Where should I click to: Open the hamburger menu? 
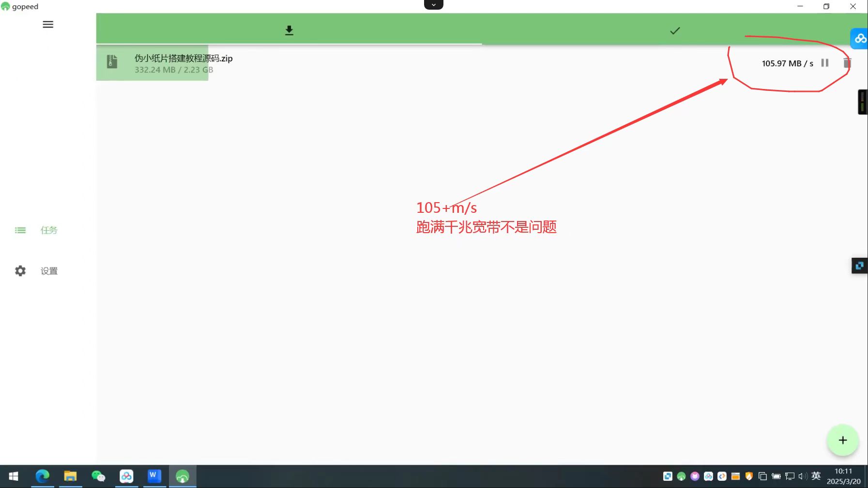coord(48,25)
